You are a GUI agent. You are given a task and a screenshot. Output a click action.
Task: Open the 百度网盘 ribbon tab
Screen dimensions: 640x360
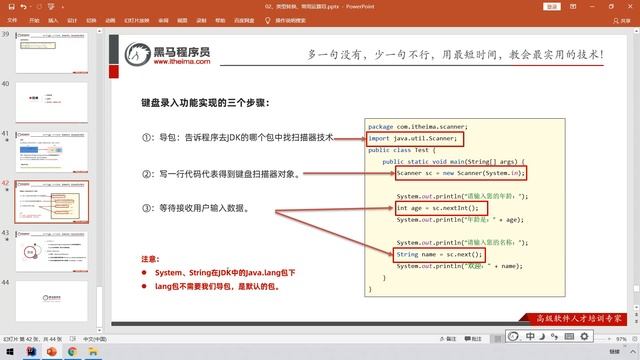pyautogui.click(x=244, y=20)
